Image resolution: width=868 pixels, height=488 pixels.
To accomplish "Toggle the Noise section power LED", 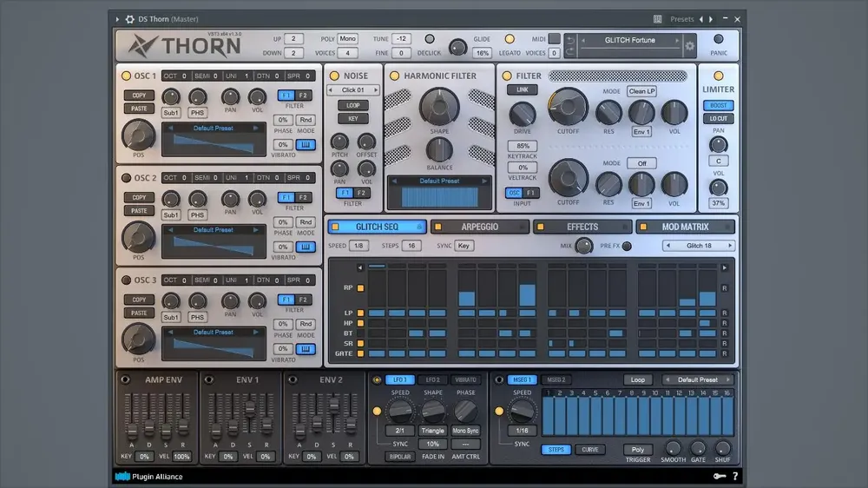I will pyautogui.click(x=334, y=76).
